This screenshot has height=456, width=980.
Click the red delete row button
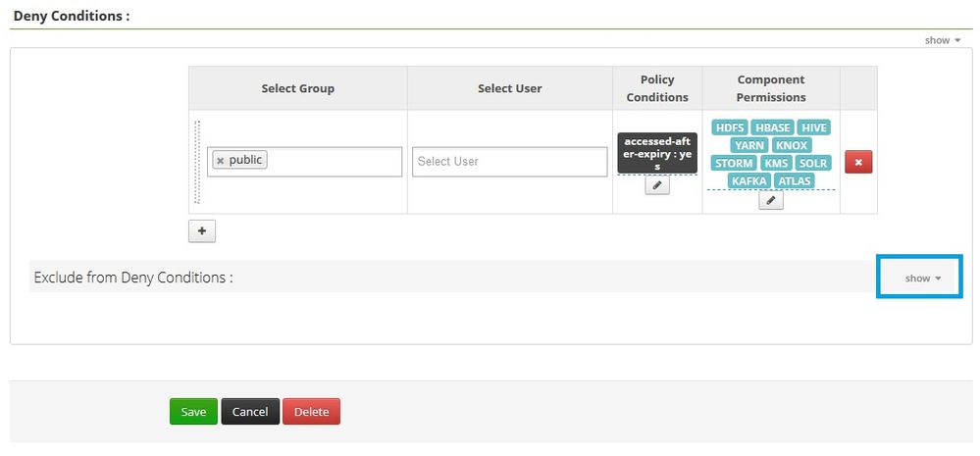(x=858, y=162)
